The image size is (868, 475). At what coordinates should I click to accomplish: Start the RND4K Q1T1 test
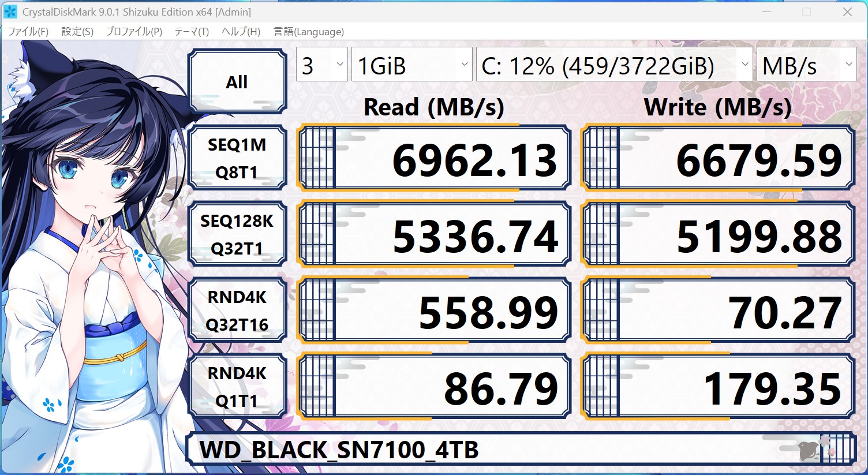pyautogui.click(x=237, y=386)
